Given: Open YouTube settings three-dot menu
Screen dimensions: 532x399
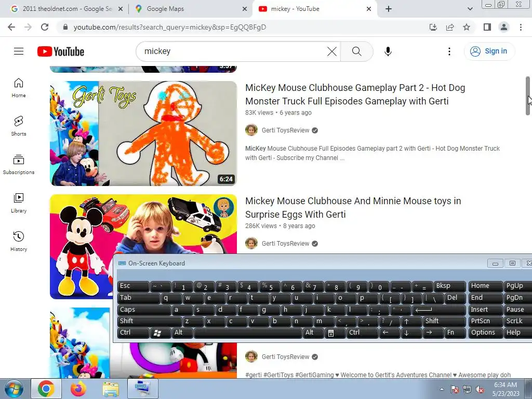Looking at the screenshot, I should pos(449,51).
